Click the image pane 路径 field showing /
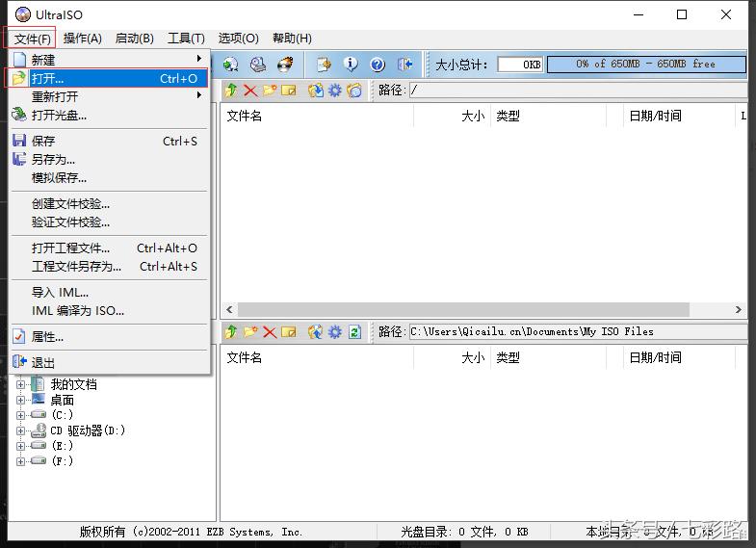 coord(579,91)
